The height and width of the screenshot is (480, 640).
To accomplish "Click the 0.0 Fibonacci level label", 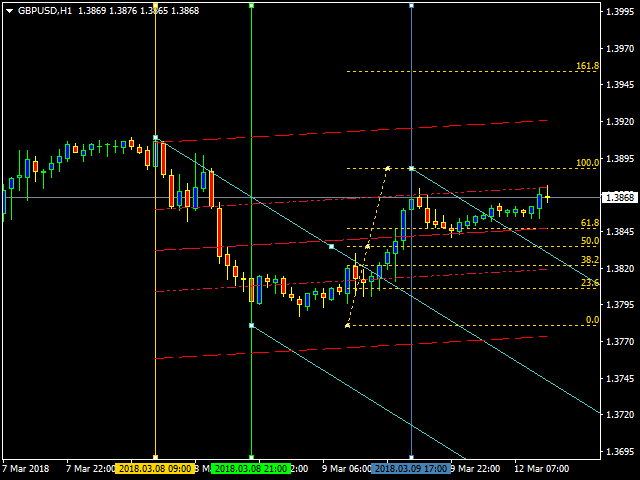I will pyautogui.click(x=592, y=320).
